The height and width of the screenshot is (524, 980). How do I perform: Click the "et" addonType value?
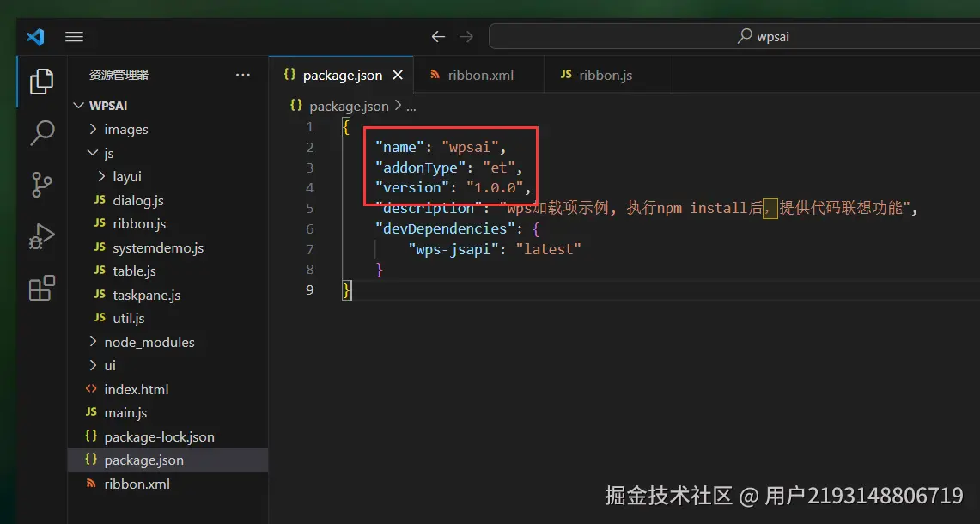point(499,168)
